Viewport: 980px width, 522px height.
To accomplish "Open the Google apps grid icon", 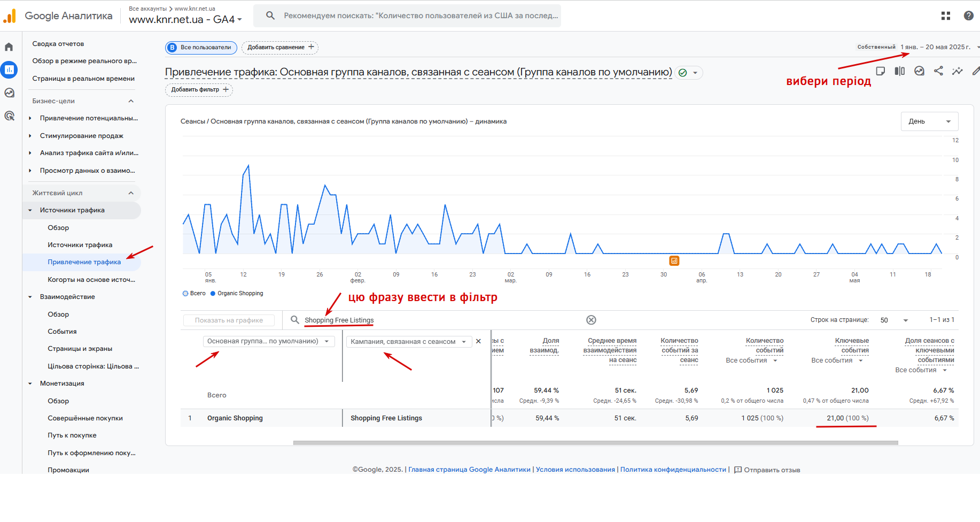I will click(946, 16).
